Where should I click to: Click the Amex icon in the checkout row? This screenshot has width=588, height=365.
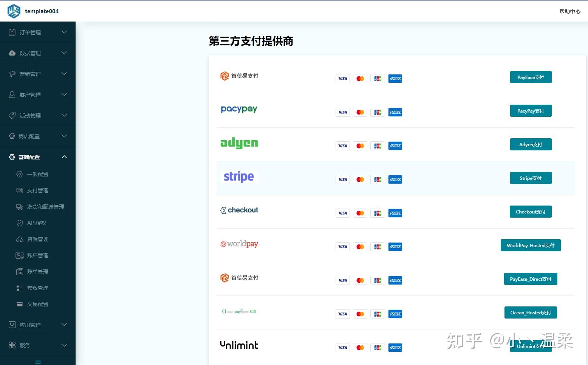coord(395,213)
